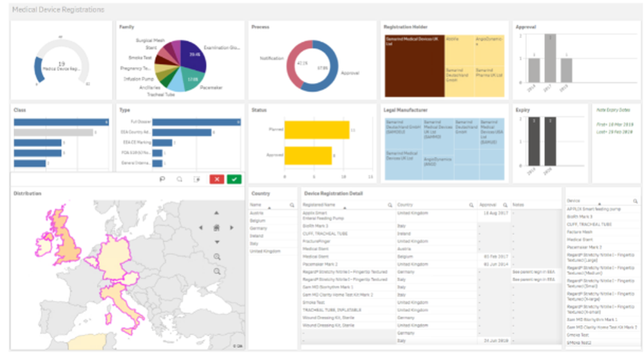Click the CUFF, TRACHEAL TUBE row in the detail table

point(431,234)
